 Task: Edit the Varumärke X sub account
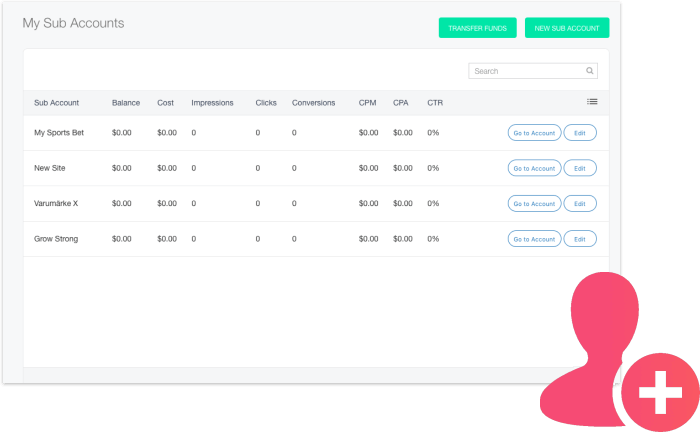[x=580, y=204]
